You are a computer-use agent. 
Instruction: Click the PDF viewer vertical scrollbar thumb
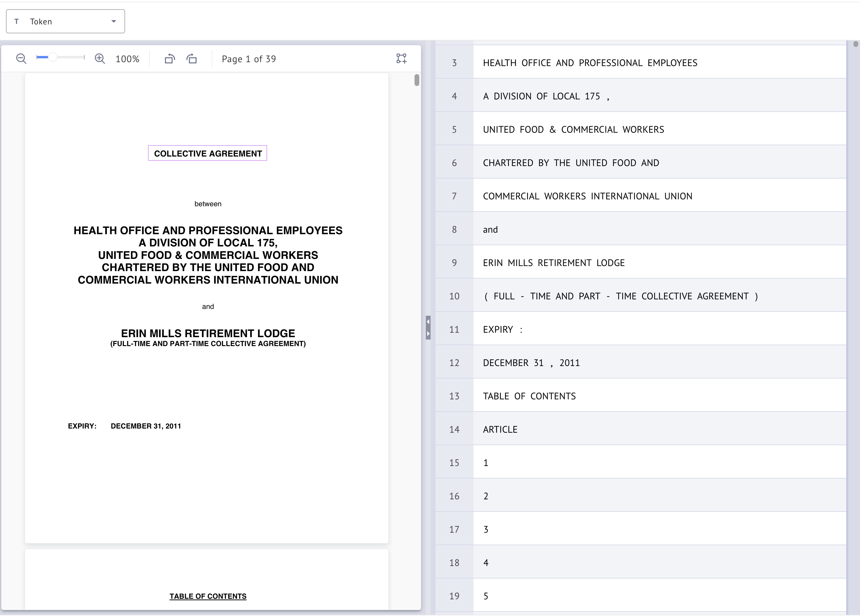click(417, 80)
